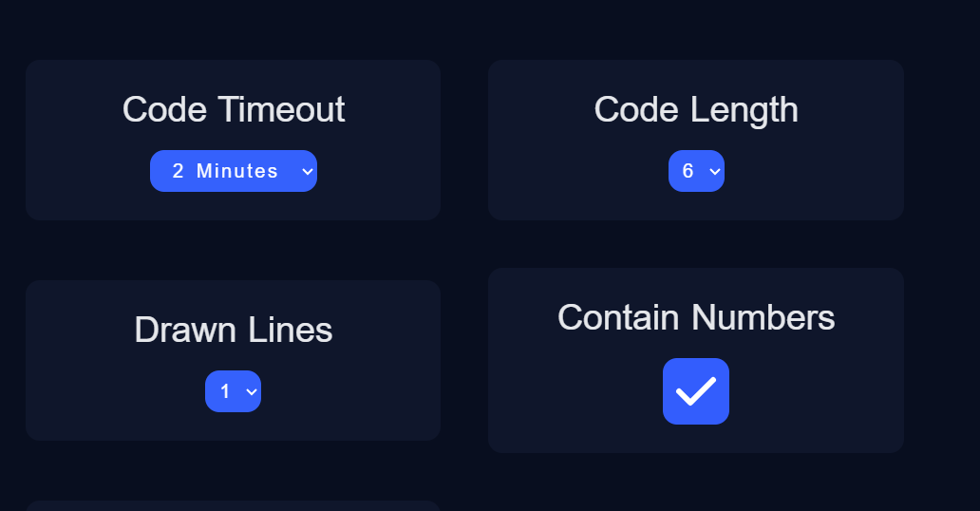Open the Drawn Lines dropdown
This screenshot has height=511, width=980.
click(233, 391)
